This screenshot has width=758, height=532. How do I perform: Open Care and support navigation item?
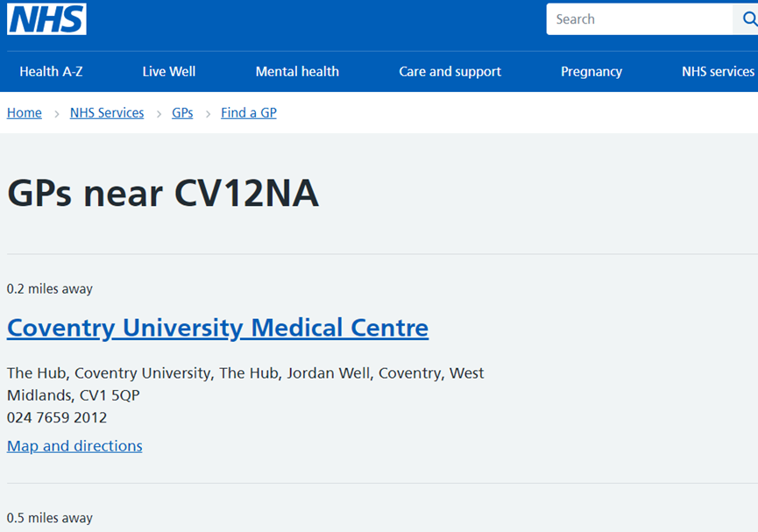pyautogui.click(x=450, y=72)
